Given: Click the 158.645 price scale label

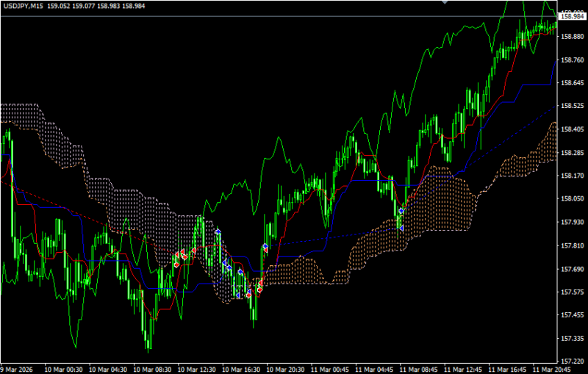Looking at the screenshot, I should 572,83.
